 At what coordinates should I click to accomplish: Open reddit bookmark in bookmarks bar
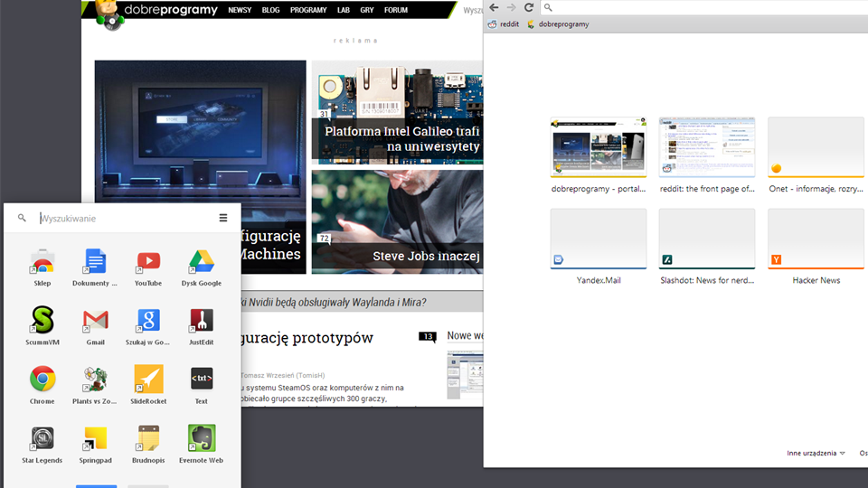(x=504, y=24)
